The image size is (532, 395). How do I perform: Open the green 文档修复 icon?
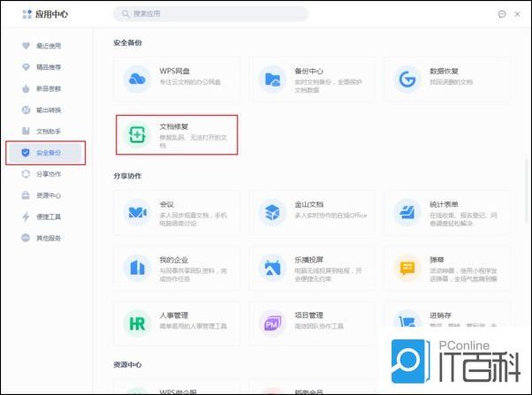coord(137,134)
